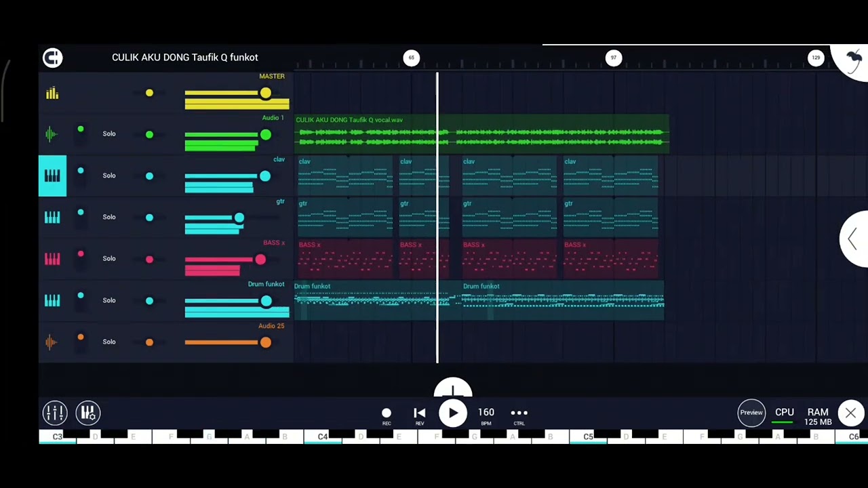Open the mixer sliders icon
Image resolution: width=868 pixels, height=488 pixels.
55,412
